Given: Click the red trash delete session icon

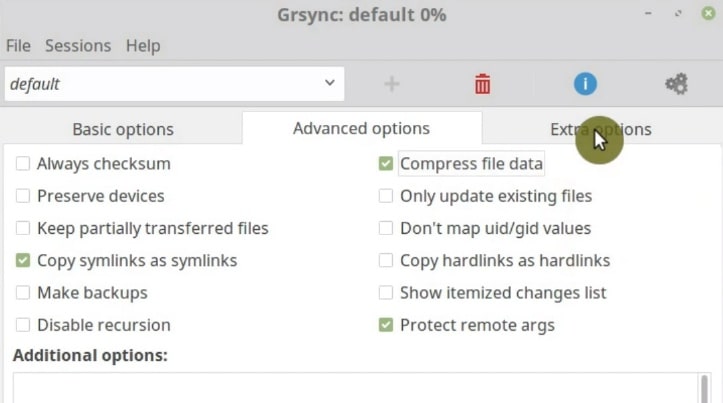Looking at the screenshot, I should coord(482,84).
